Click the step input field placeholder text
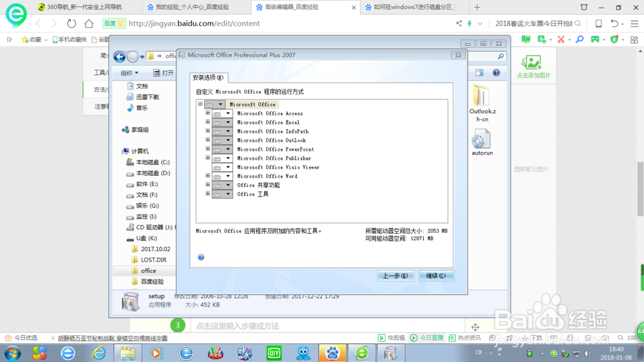644x362 pixels. (x=238, y=327)
